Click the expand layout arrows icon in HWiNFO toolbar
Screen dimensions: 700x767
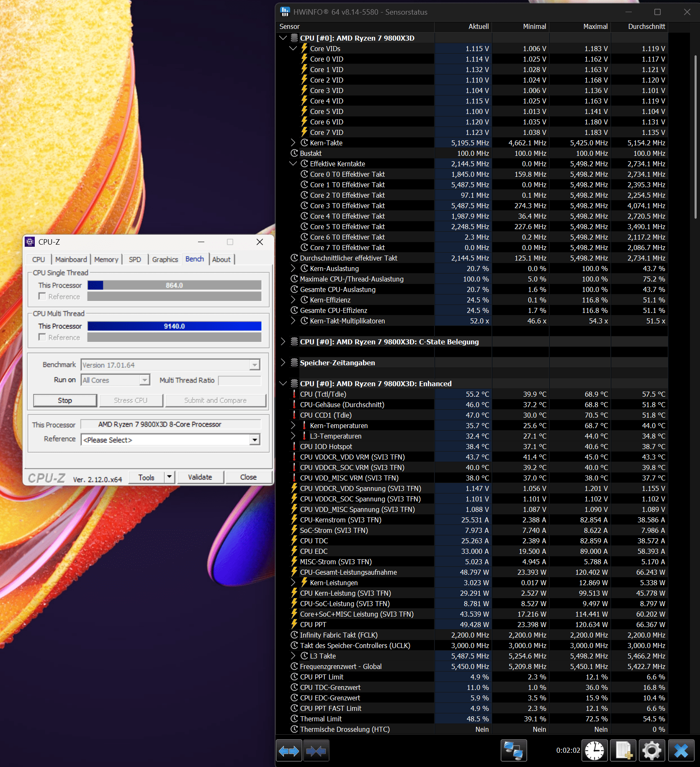[x=289, y=751]
